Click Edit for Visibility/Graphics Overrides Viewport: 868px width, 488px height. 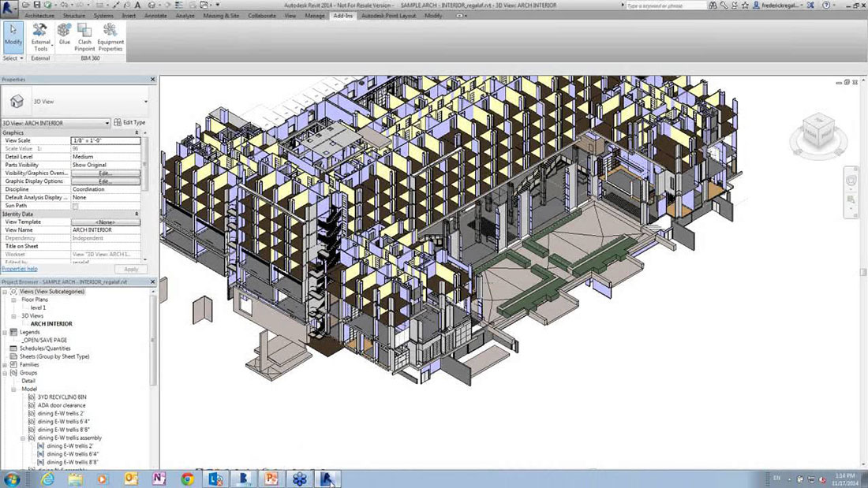pyautogui.click(x=105, y=173)
